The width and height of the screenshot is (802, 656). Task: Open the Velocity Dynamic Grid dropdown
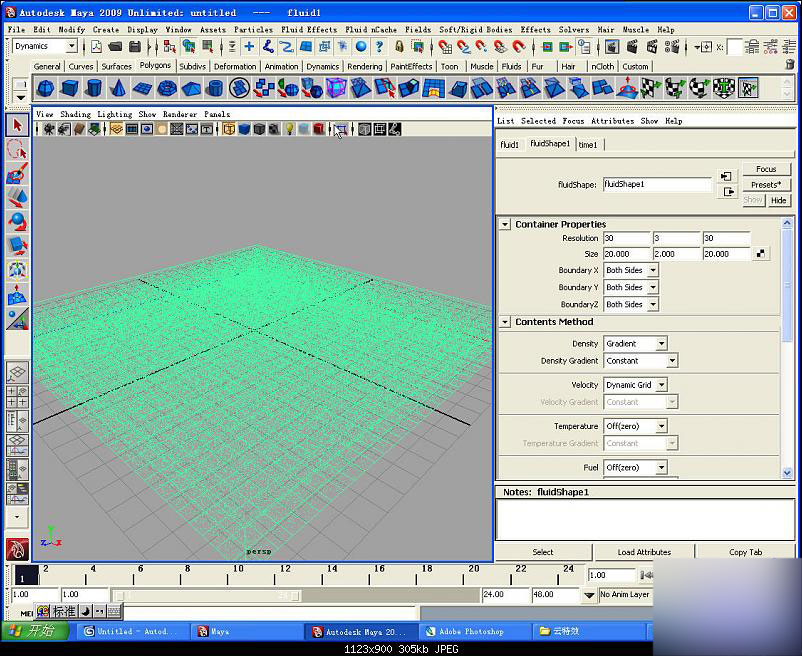click(635, 385)
